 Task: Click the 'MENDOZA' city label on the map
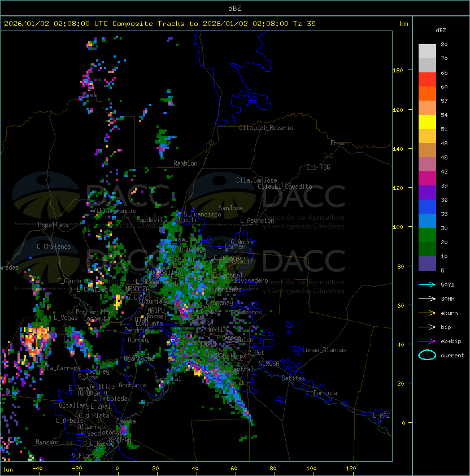pyautogui.click(x=137, y=289)
